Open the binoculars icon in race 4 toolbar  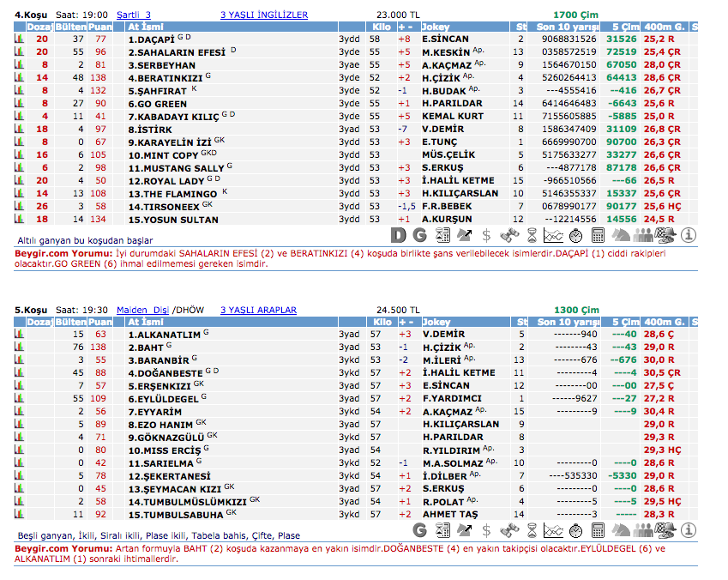pyautogui.click(x=508, y=234)
